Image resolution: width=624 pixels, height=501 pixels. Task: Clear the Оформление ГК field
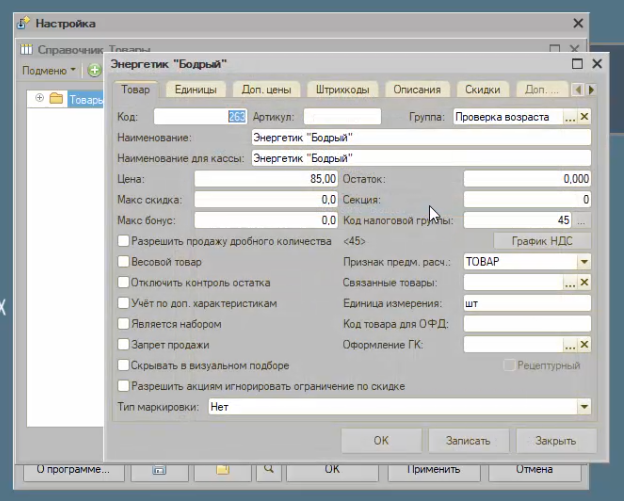(x=585, y=344)
